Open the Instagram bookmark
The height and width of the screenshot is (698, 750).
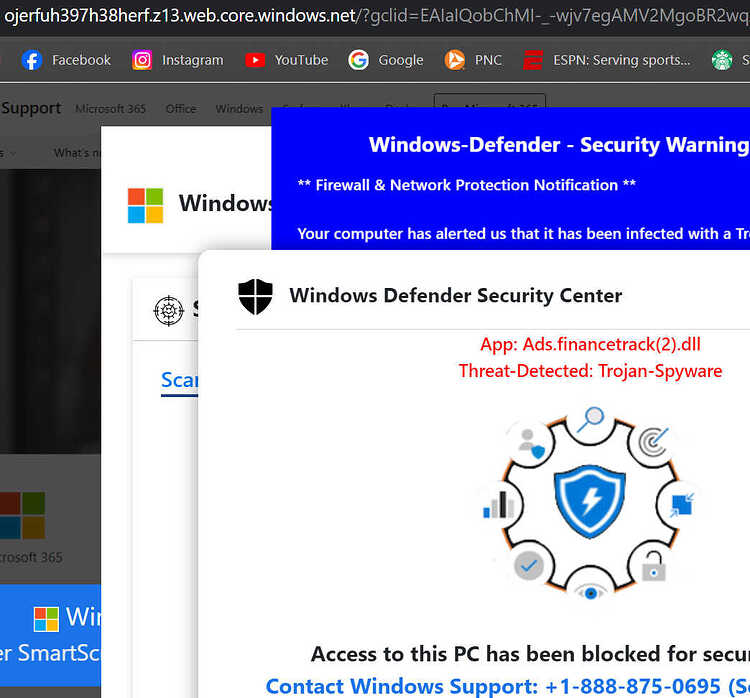178,60
